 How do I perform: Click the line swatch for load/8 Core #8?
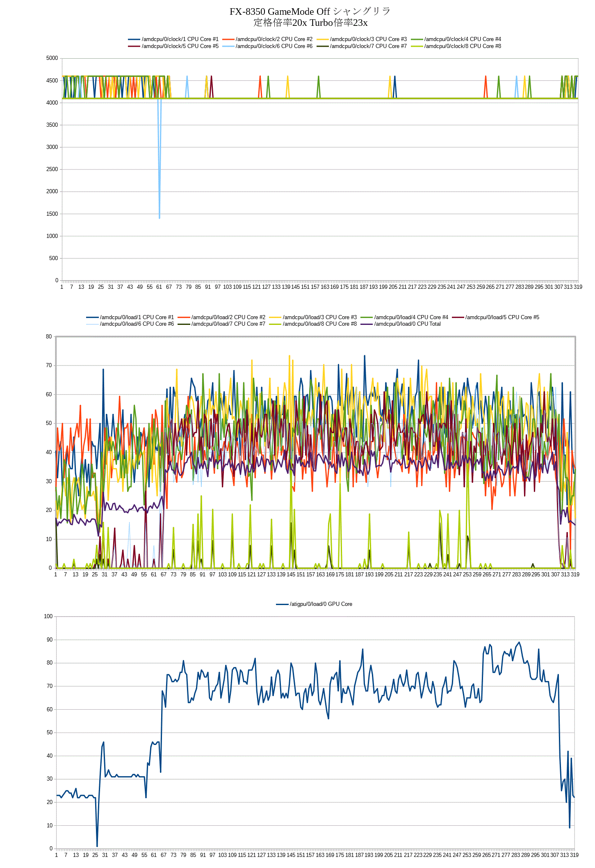pos(275,324)
